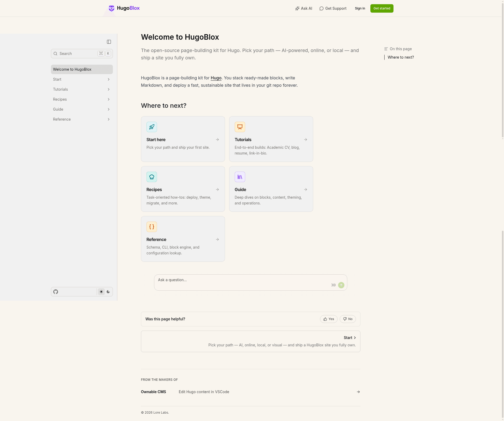Select Welcome to HugoBlox in sidebar

[82, 69]
